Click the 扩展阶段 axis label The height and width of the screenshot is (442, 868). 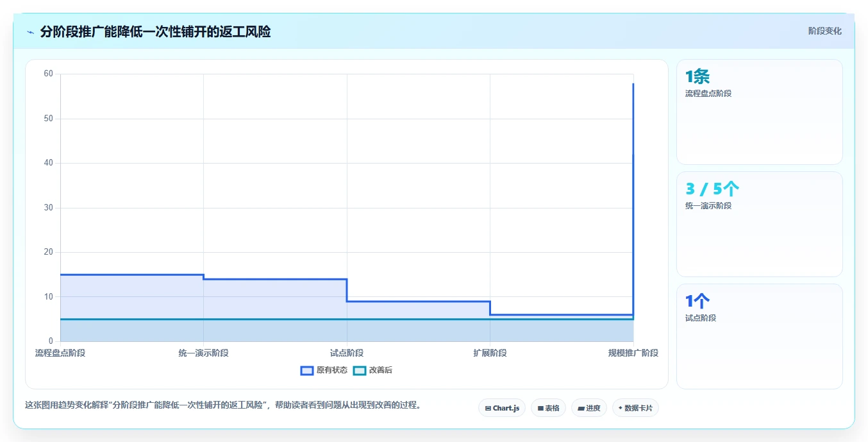tap(490, 353)
